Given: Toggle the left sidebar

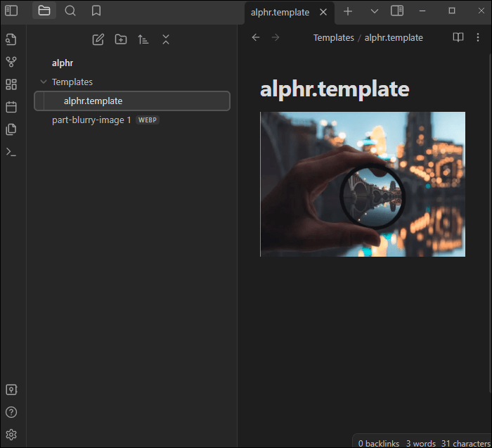Looking at the screenshot, I should pos(11,11).
